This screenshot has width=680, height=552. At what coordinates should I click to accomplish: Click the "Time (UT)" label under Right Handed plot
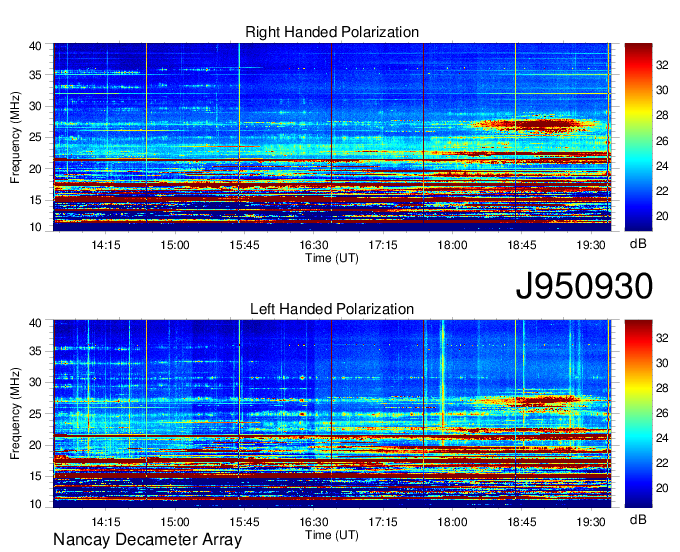[x=332, y=258]
